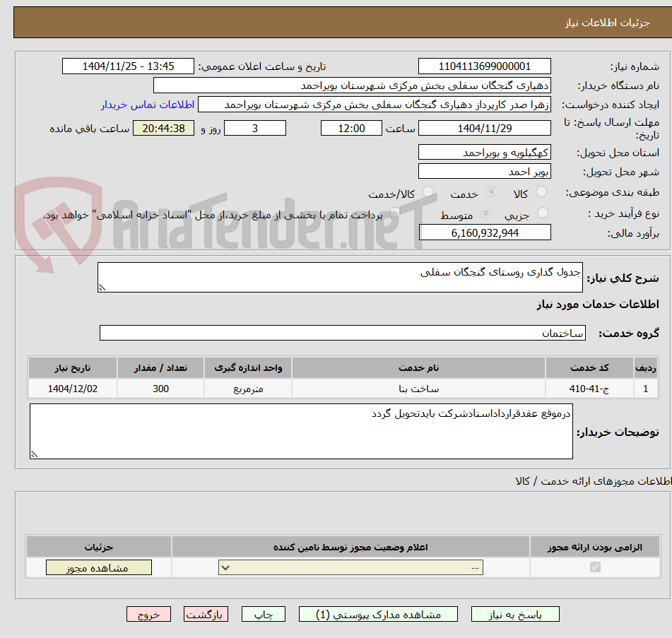Select the کالا/خدمت radio button
The width and height of the screenshot is (672, 638).
pyautogui.click(x=428, y=192)
